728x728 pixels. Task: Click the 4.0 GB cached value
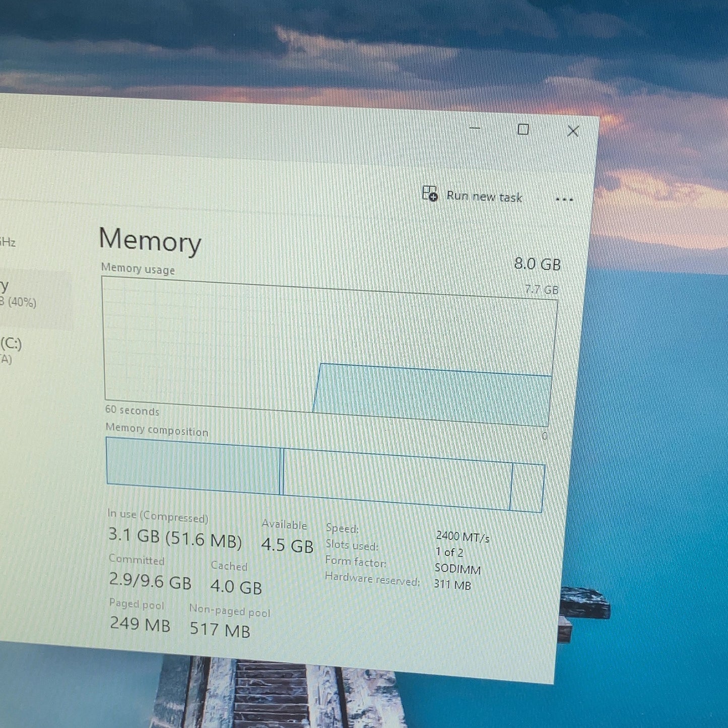coord(236,586)
